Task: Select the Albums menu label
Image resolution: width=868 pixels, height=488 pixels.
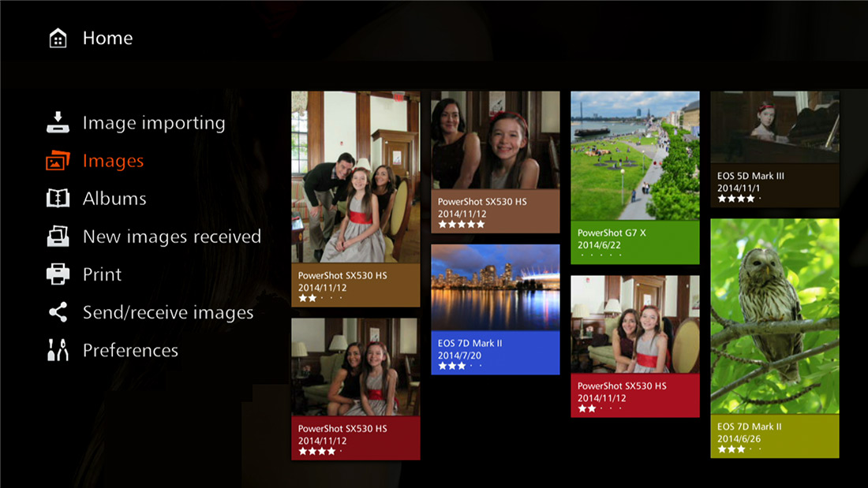Action: point(114,199)
